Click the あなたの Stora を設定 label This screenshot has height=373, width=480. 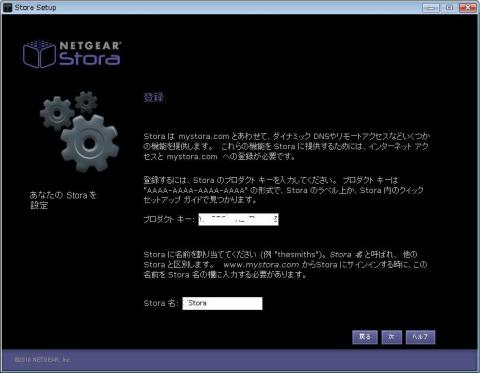click(63, 200)
